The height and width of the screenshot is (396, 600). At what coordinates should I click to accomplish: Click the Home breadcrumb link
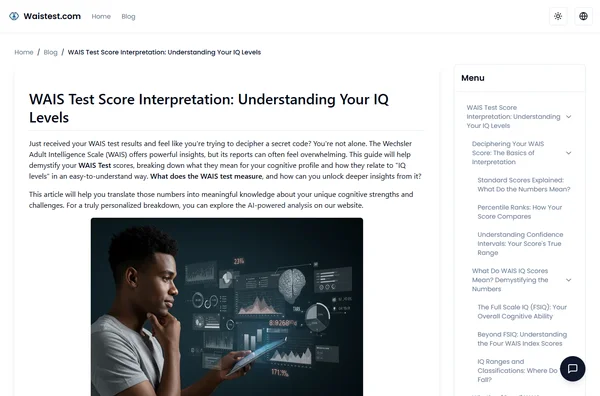click(x=24, y=52)
